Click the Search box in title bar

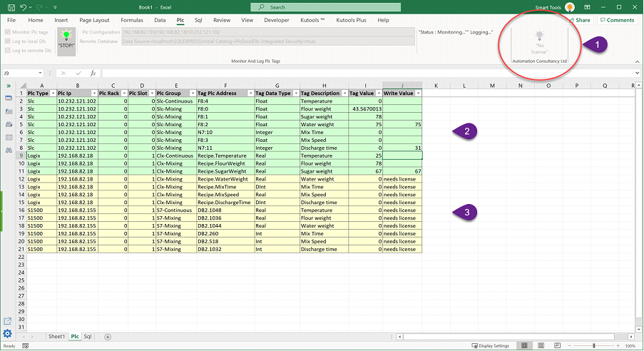[326, 7]
